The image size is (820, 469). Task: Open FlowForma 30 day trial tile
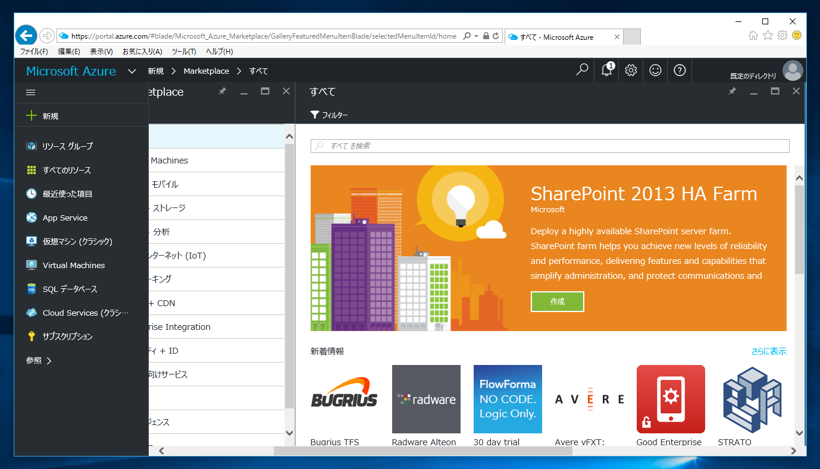click(x=507, y=399)
